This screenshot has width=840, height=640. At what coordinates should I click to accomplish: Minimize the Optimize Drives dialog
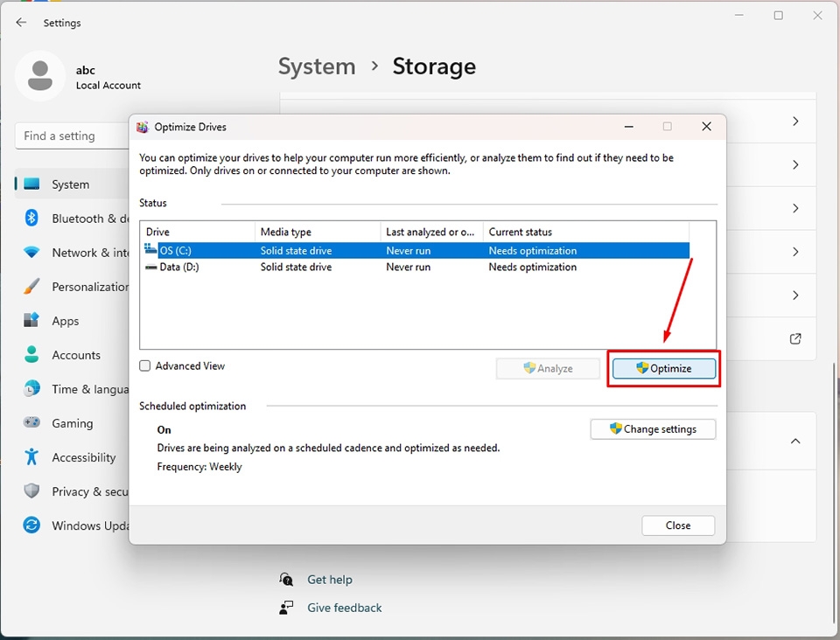coord(629,127)
